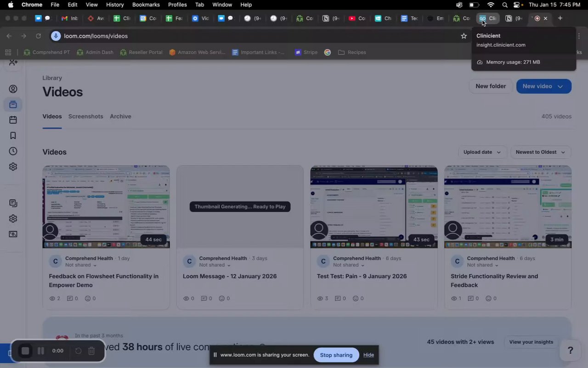The image size is (588, 368).
Task: Click View your insights button
Action: tap(531, 342)
